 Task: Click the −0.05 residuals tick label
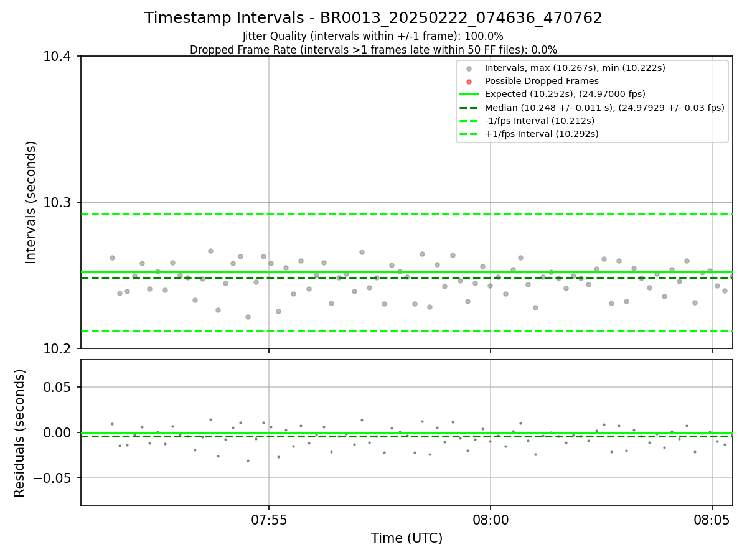point(54,478)
